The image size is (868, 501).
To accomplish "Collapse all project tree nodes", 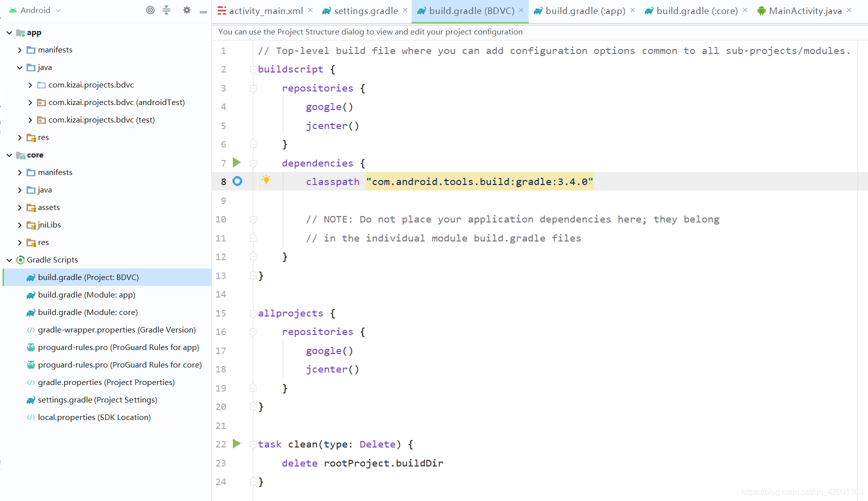I will (x=166, y=10).
